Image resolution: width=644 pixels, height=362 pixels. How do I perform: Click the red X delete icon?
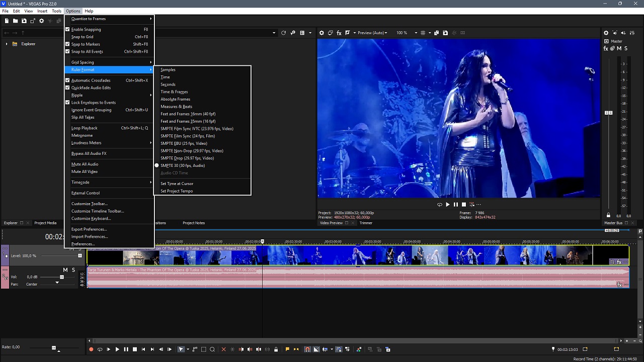tap(224, 349)
